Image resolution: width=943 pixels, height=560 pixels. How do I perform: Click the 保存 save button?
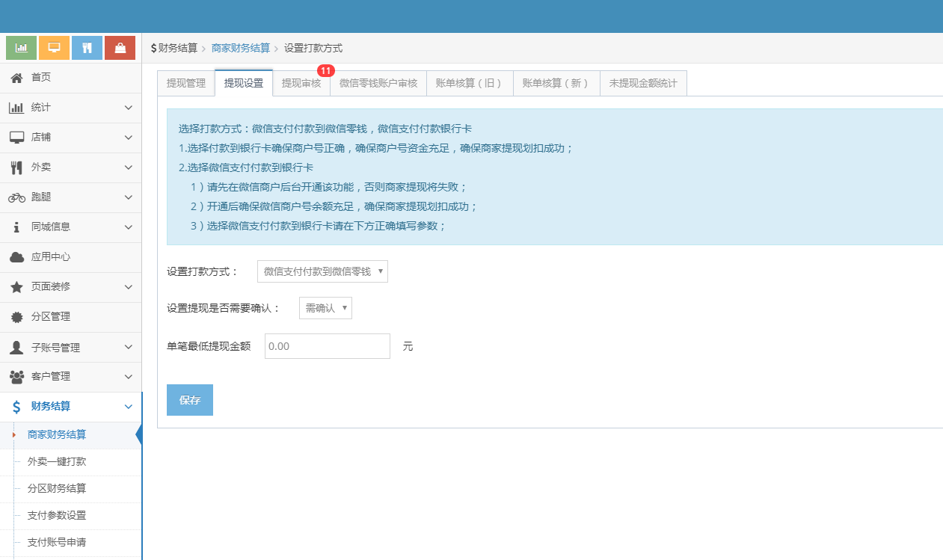[189, 400]
